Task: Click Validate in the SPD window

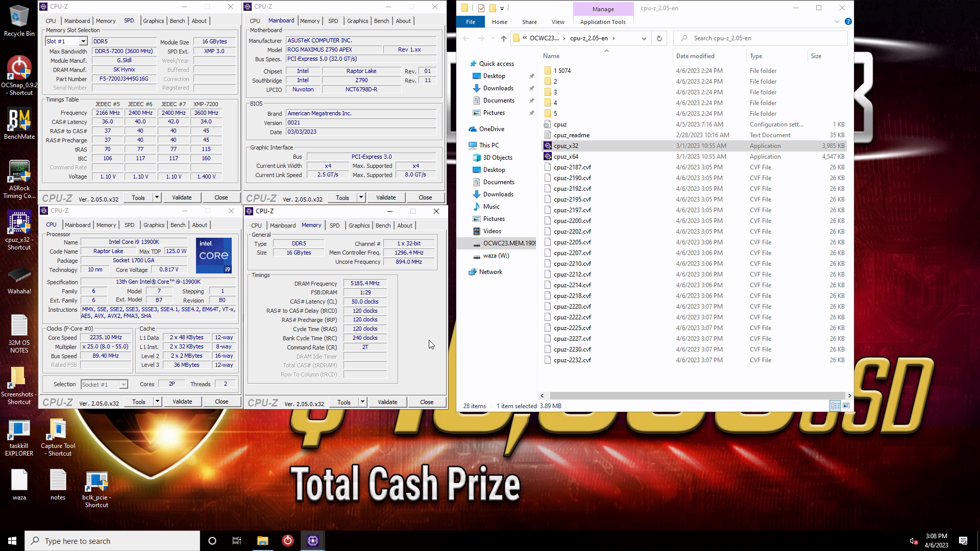Action: click(182, 197)
